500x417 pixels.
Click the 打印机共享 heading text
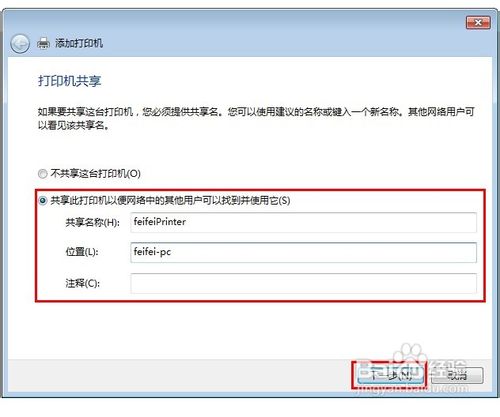69,81
